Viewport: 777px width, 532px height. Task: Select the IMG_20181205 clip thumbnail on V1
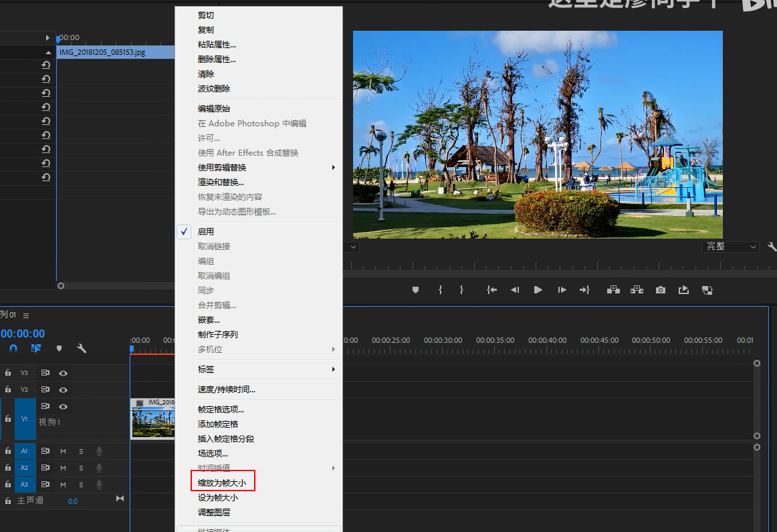tap(152, 420)
